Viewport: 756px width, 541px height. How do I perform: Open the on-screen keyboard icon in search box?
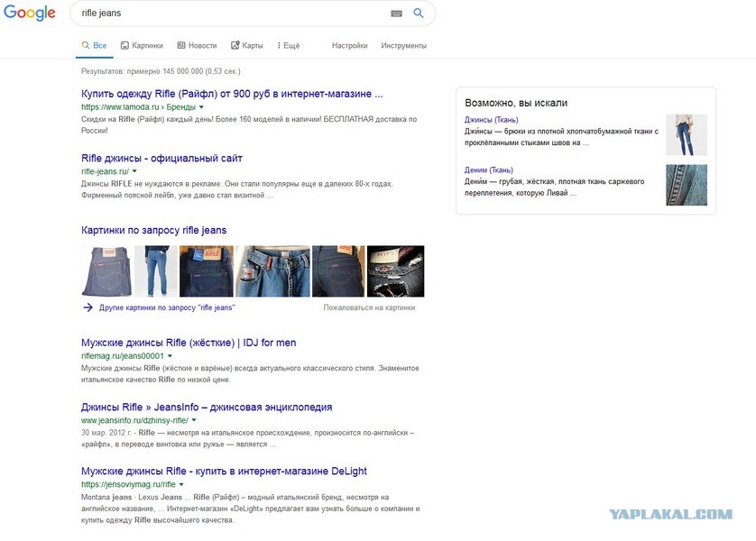[x=396, y=14]
